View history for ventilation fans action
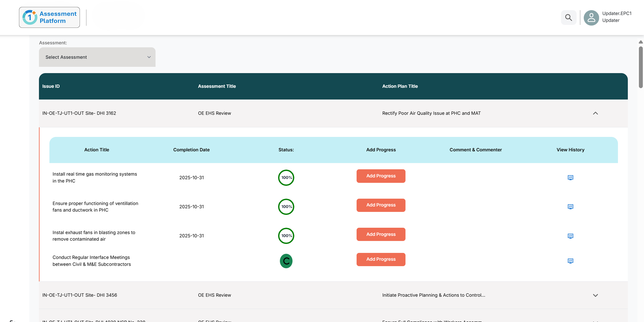 (x=570, y=206)
